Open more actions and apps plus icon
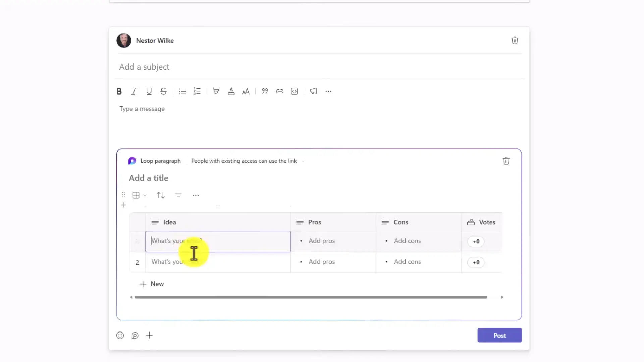Image resolution: width=644 pixels, height=362 pixels. coord(150,336)
